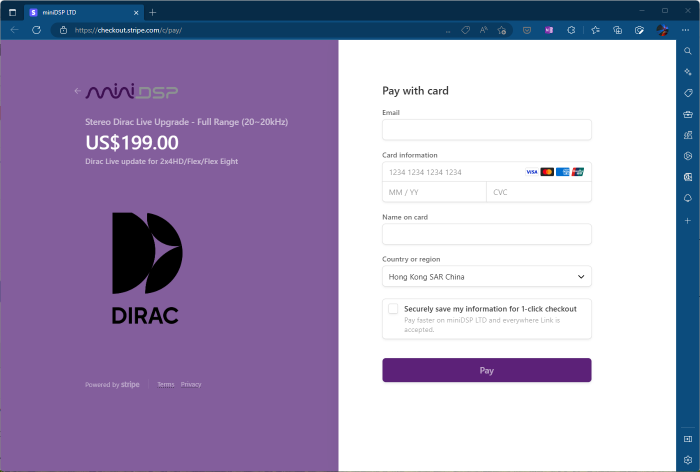Click the purple Pay button

pos(487,370)
